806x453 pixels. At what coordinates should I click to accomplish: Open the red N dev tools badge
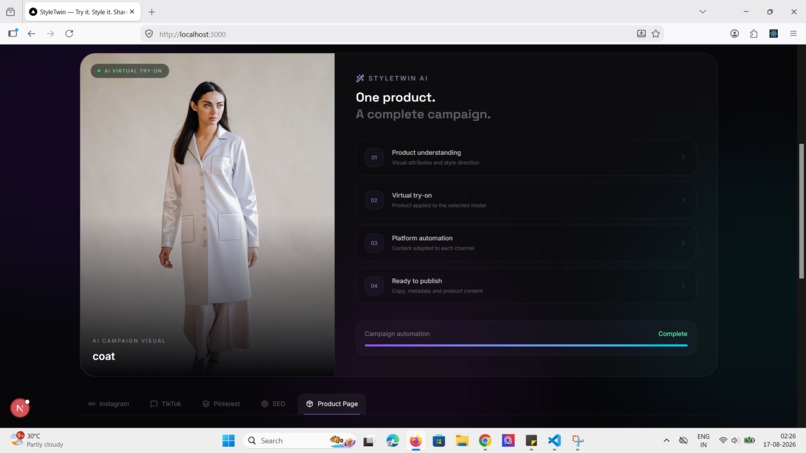[20, 408]
